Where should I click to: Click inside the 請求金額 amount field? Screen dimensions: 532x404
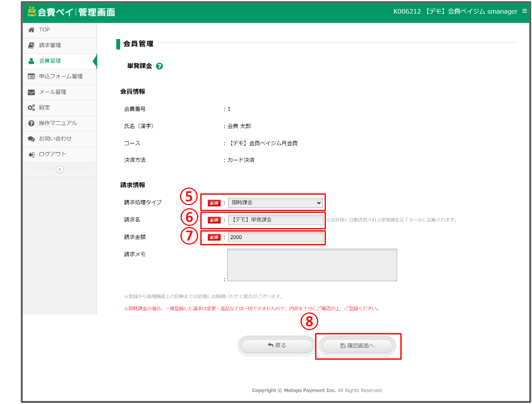[x=275, y=237]
